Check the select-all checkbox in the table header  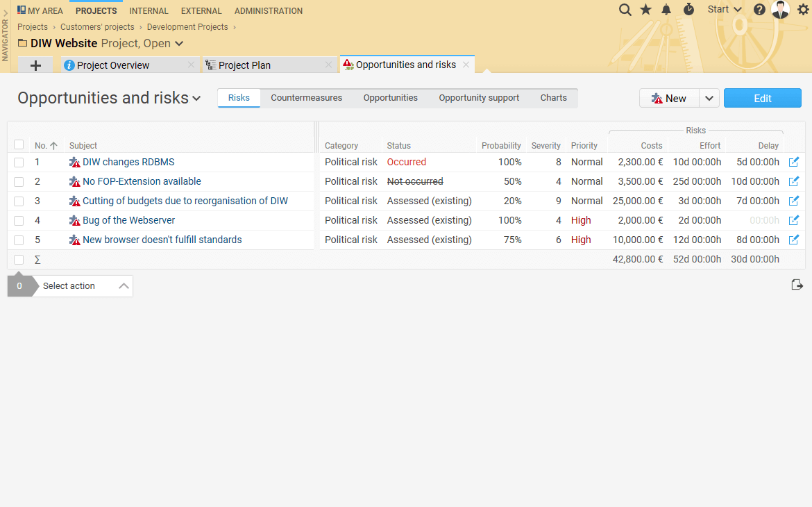(18, 144)
